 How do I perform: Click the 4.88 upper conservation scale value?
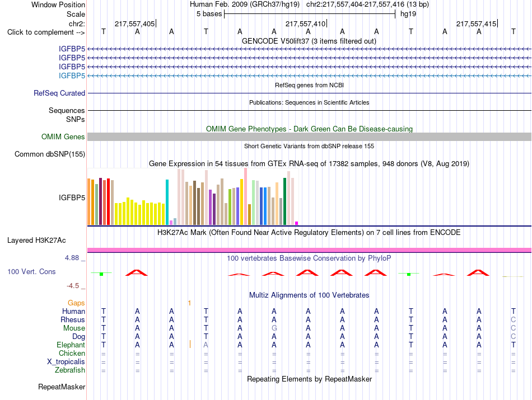click(x=72, y=258)
